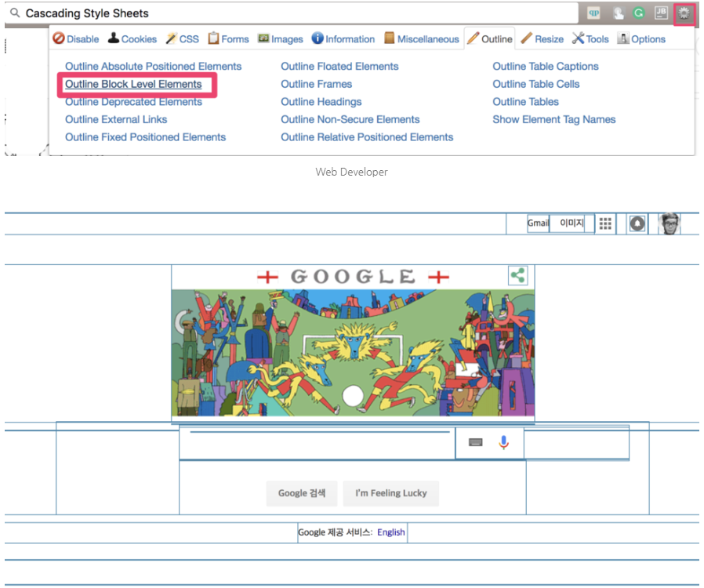
Task: Click the Grammarly green extension icon
Action: 638,13
